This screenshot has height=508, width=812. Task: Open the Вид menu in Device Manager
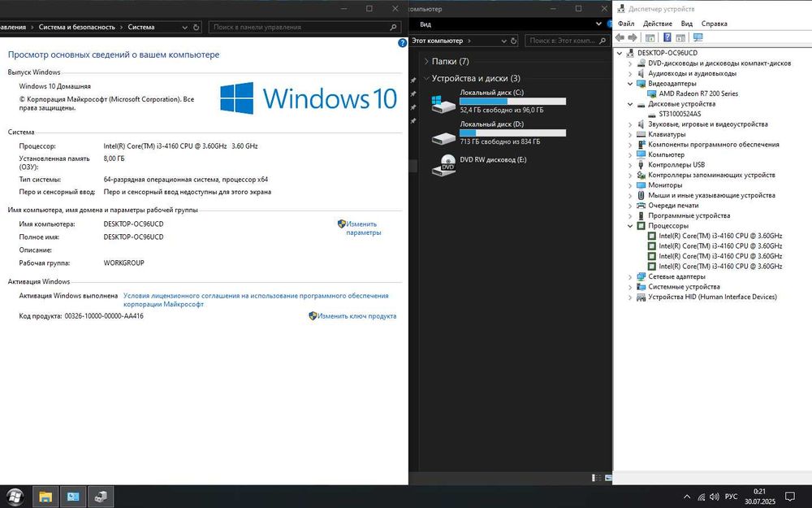[687, 24]
